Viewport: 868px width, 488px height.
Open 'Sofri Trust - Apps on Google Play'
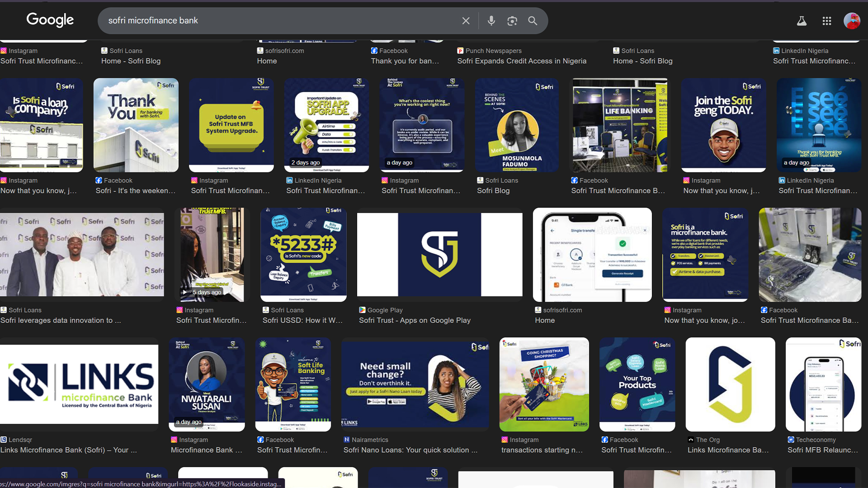pyautogui.click(x=415, y=320)
